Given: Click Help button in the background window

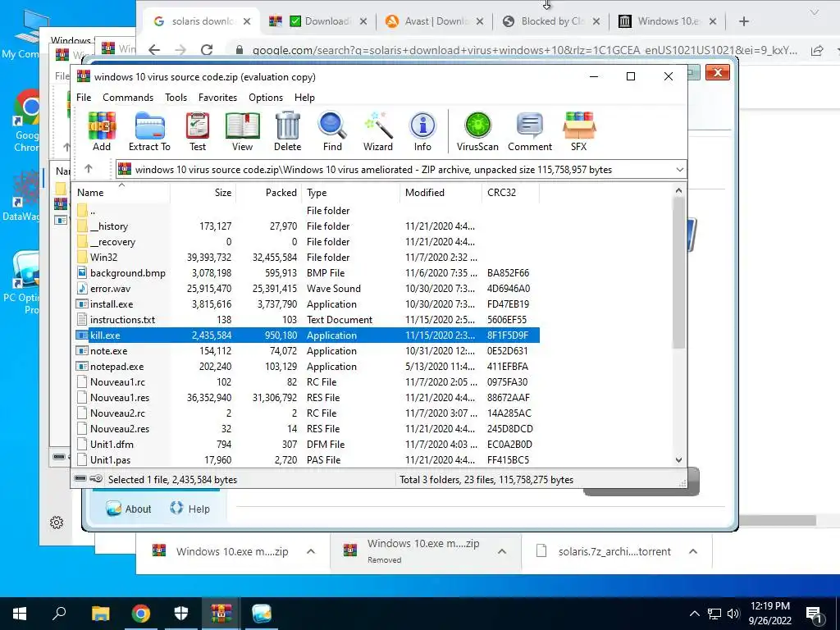Looking at the screenshot, I should pyautogui.click(x=190, y=509).
